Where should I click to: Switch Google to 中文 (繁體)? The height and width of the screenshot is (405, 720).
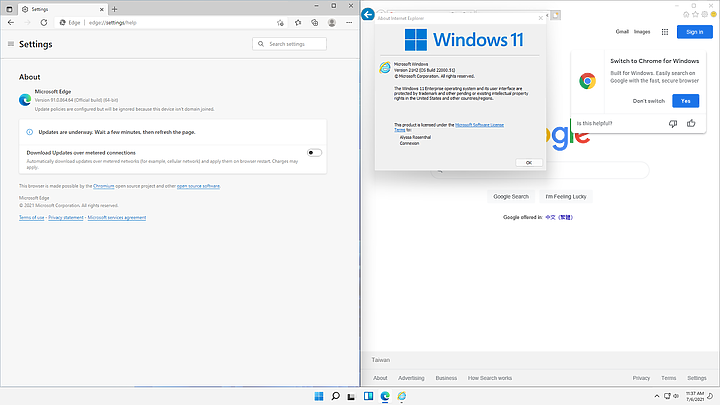(x=559, y=217)
